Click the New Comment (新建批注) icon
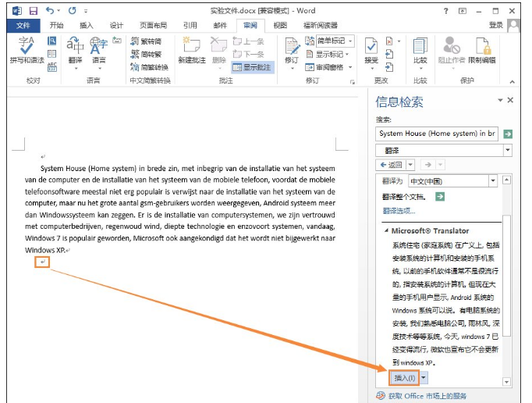Screen dimensions: 532x403 (x=191, y=50)
